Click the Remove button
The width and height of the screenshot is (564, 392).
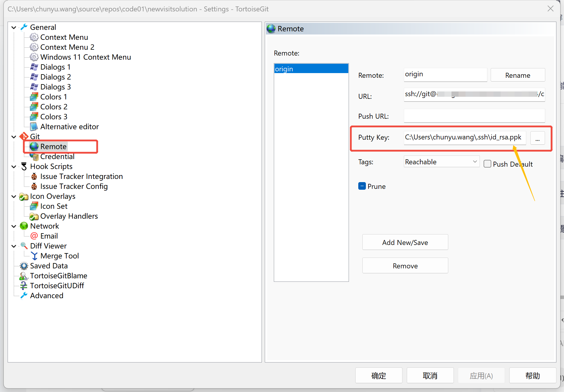click(x=405, y=266)
